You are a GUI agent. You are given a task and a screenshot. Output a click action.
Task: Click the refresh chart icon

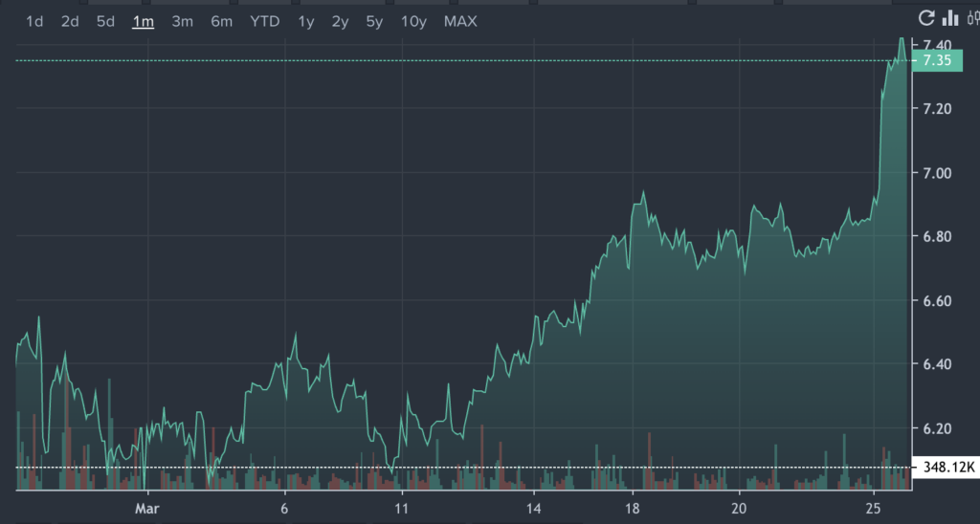tap(926, 18)
